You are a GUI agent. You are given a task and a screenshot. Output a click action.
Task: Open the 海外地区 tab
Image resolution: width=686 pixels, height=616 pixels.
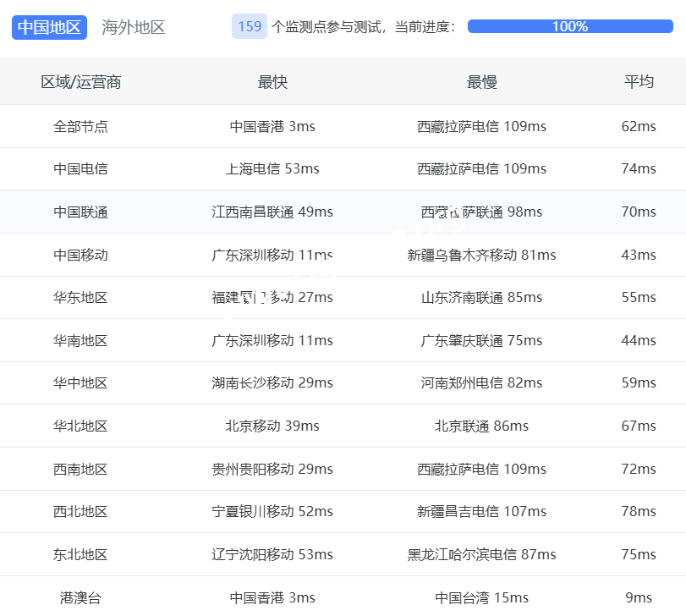[134, 27]
